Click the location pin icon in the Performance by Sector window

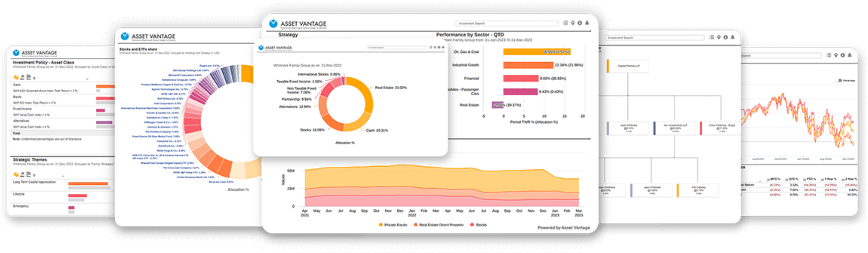click(573, 23)
